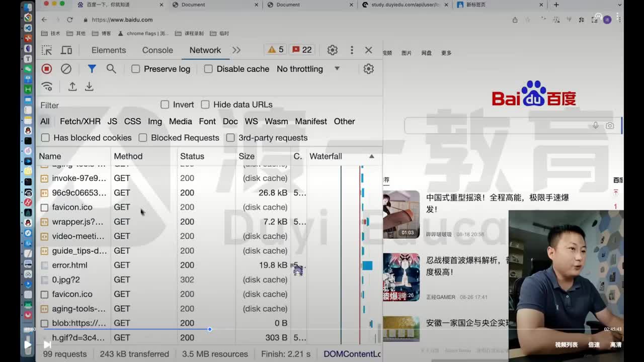
Task: Enable the Disable cache checkbox
Action: [x=208, y=69]
